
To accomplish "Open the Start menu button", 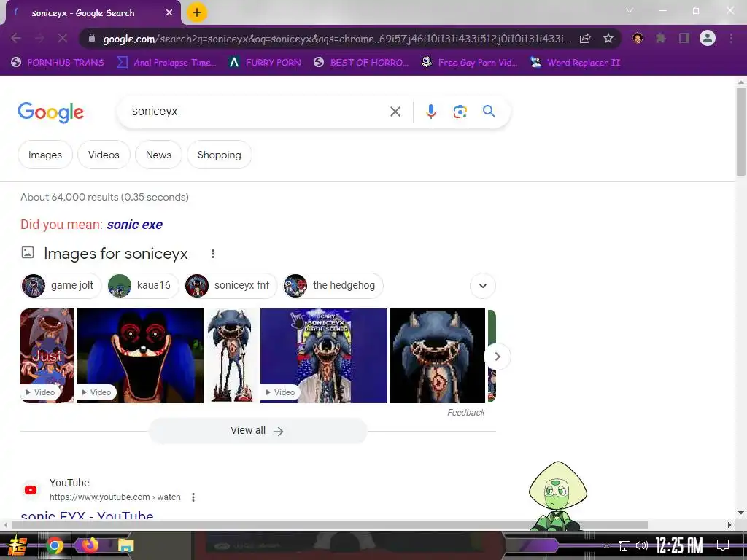I will tap(18, 545).
